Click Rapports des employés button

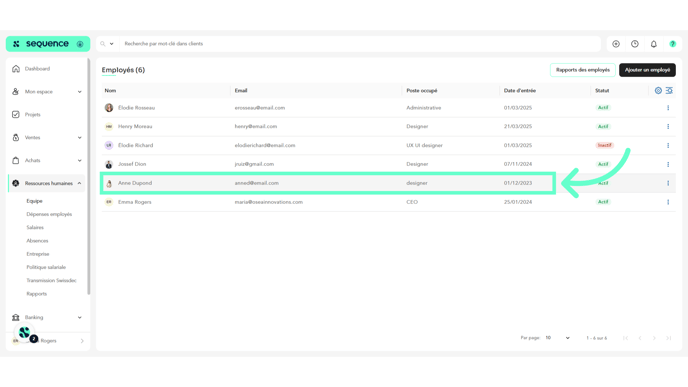(583, 70)
